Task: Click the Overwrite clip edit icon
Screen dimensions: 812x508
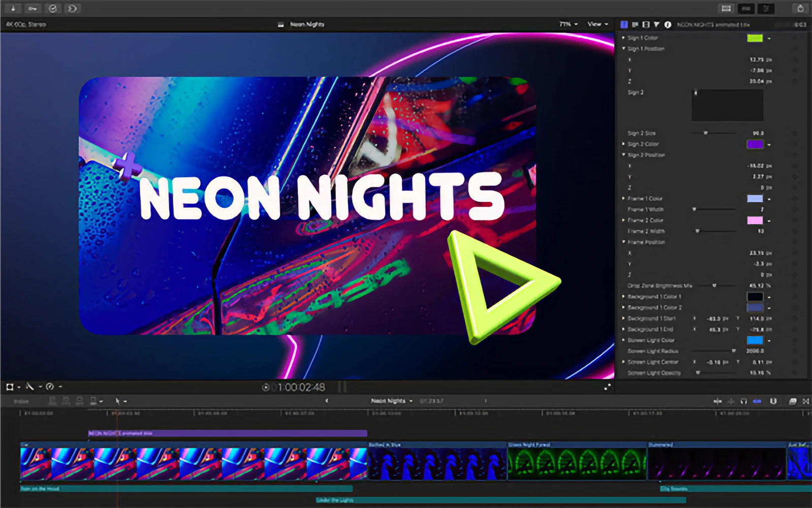Action: 93,401
